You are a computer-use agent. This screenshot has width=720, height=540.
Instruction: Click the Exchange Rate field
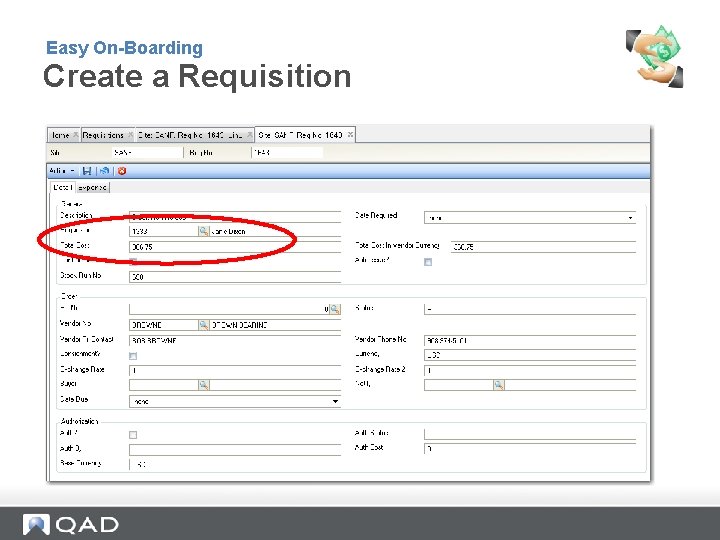click(x=235, y=370)
